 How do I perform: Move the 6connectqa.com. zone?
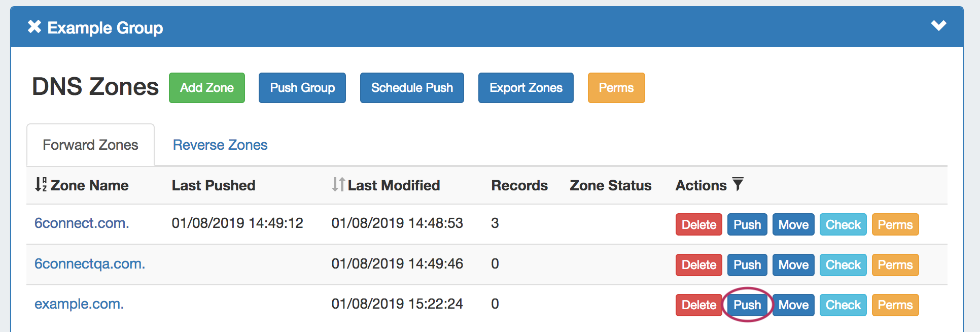(x=793, y=265)
